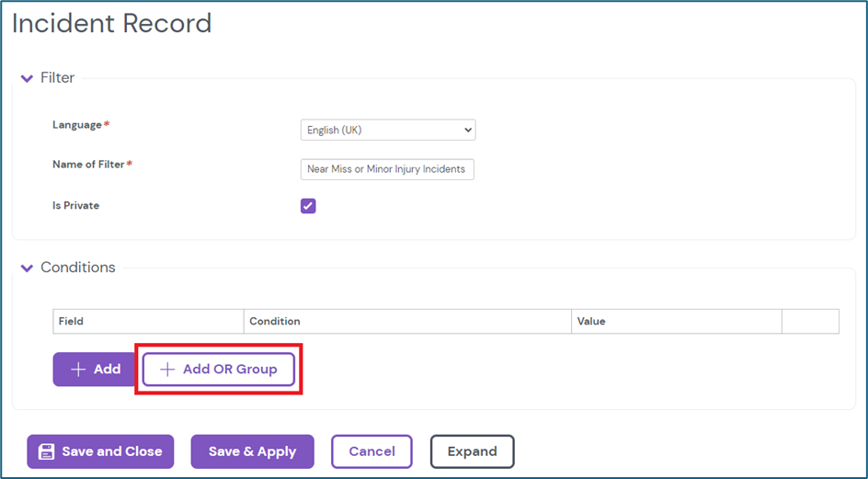The height and width of the screenshot is (479, 868).
Task: Click into the Name of Filter text field
Action: [387, 169]
